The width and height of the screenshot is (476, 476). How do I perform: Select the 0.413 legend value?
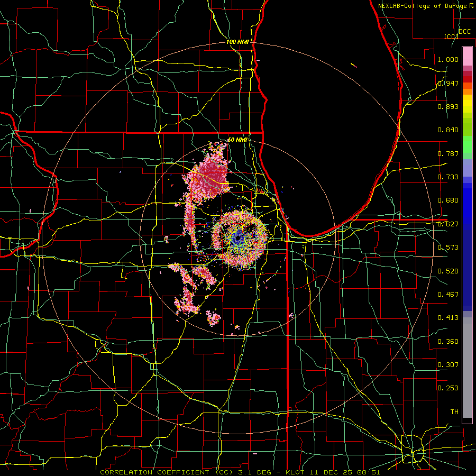click(448, 318)
